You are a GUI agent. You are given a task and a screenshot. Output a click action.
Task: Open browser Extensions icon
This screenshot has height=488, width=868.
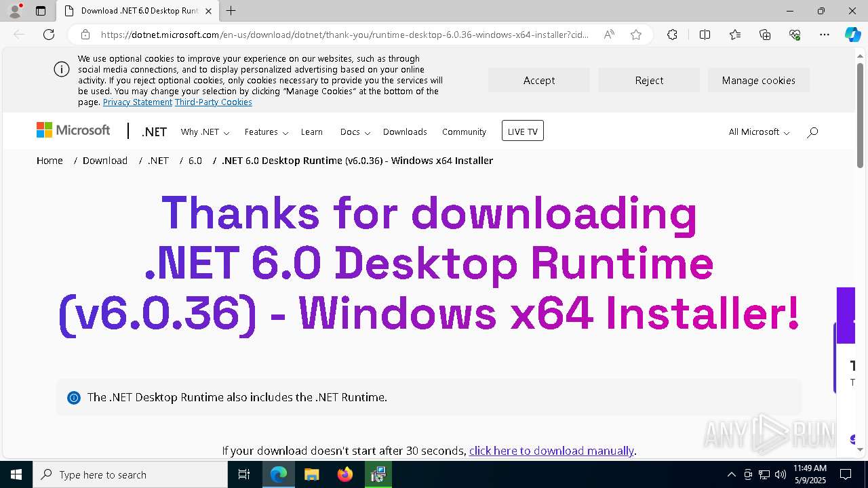pyautogui.click(x=672, y=35)
